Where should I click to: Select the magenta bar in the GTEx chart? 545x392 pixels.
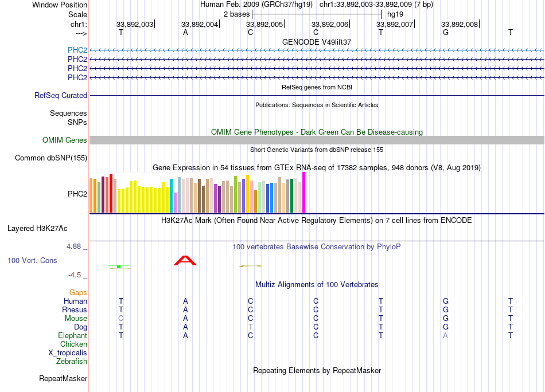coord(304,193)
